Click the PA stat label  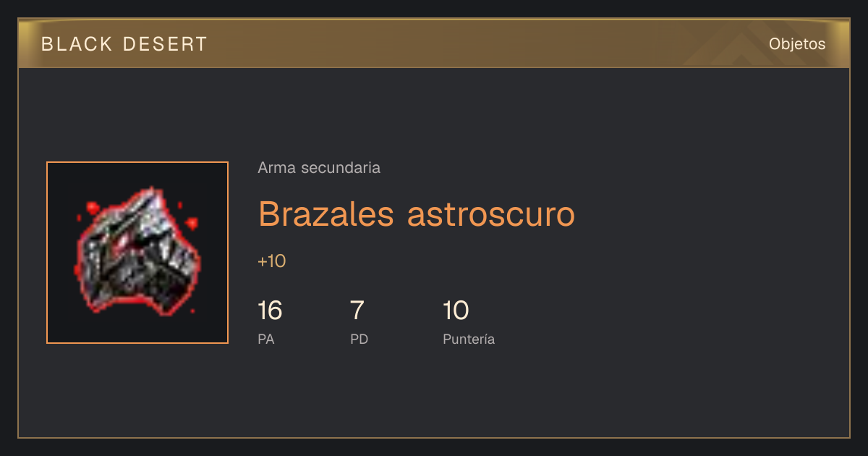(x=266, y=339)
